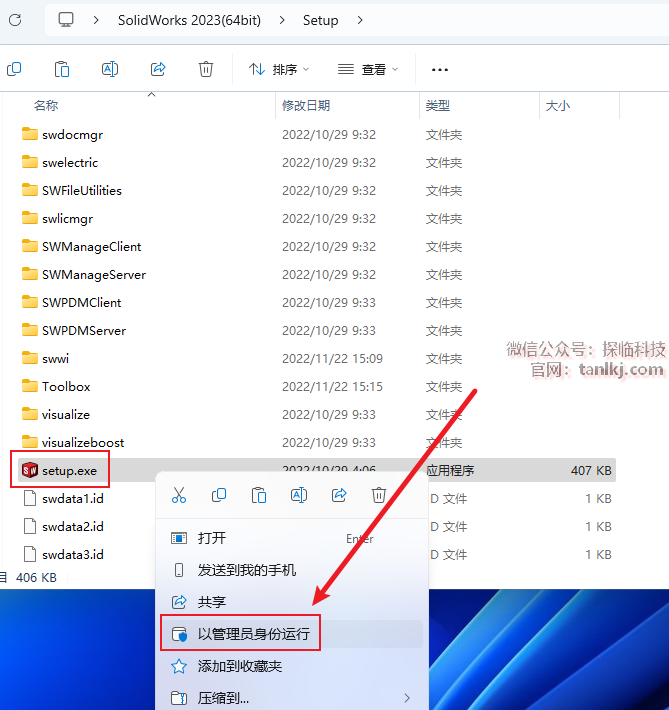Choose 共享 in the context menu
Screen dimensions: 669x710
click(290, 602)
